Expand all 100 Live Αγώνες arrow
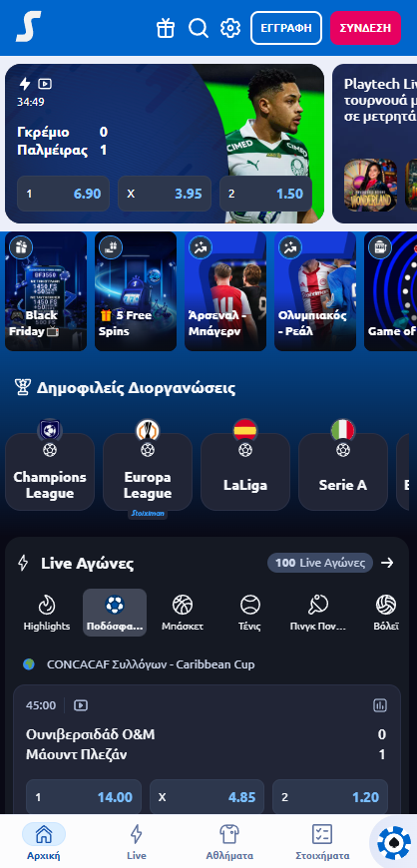The width and height of the screenshot is (417, 868). pos(388,563)
